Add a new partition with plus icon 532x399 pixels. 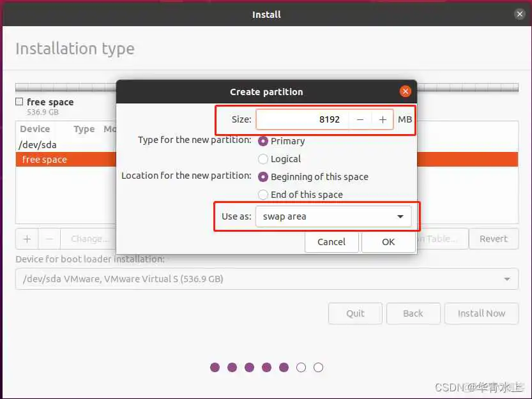point(26,238)
